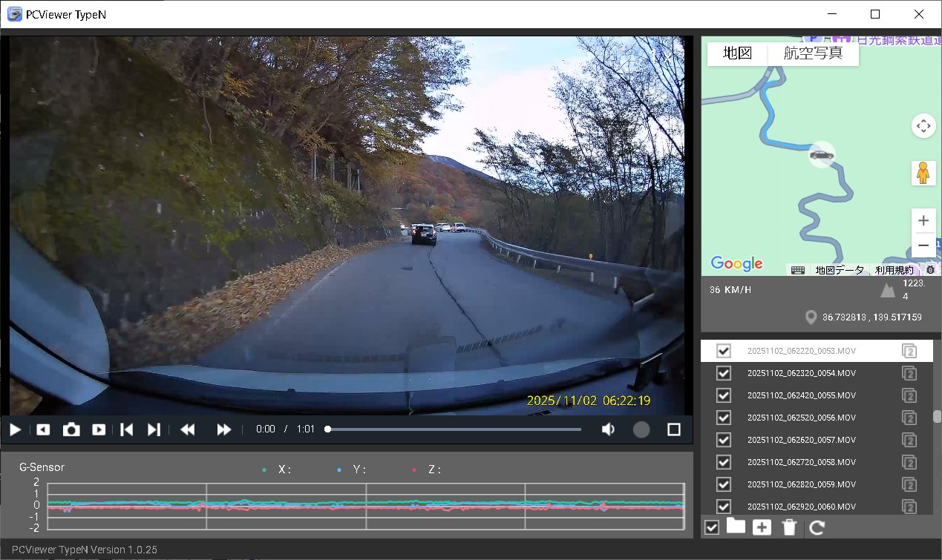Delete selected files with trash icon
Screen dimensions: 942x560
point(789,527)
